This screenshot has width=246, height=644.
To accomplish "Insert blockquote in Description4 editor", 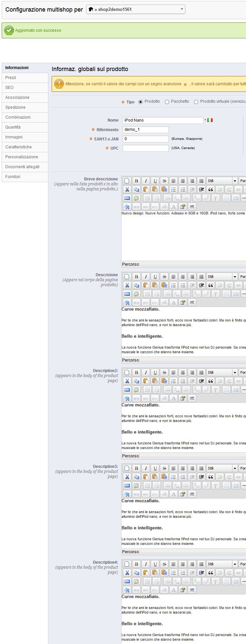I will click(210, 573).
